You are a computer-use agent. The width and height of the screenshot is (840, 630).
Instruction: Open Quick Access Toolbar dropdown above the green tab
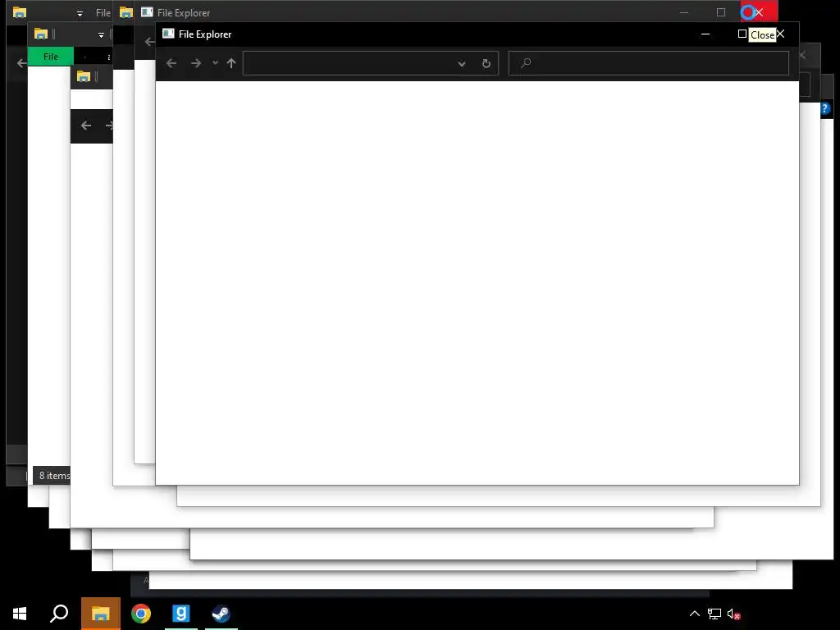(101, 34)
